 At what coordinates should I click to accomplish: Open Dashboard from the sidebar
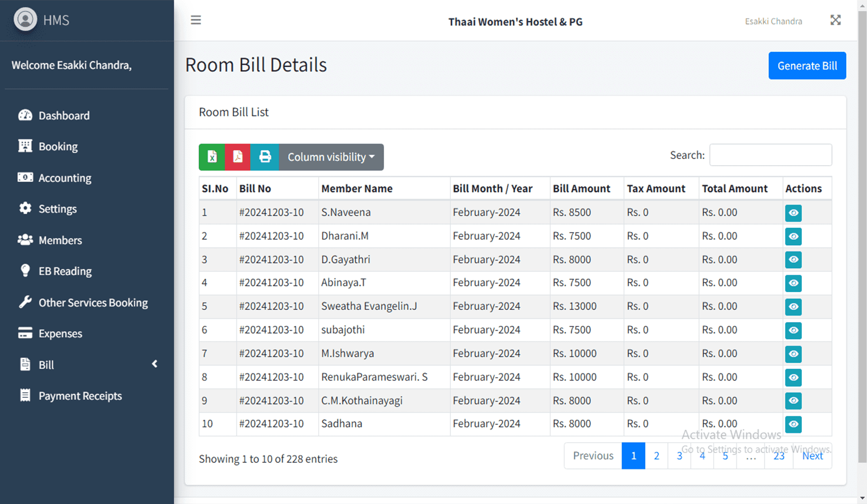[64, 115]
